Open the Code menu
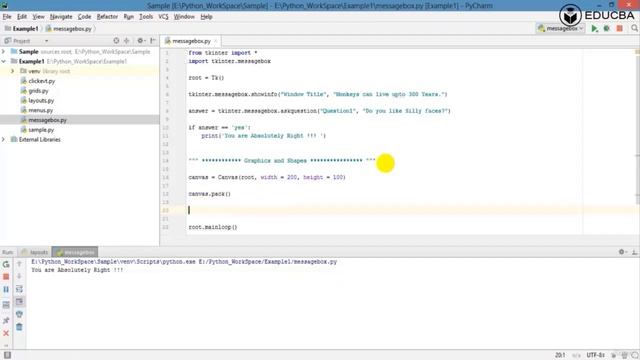Image resolution: width=640 pixels, height=360 pixels. pos(84,17)
